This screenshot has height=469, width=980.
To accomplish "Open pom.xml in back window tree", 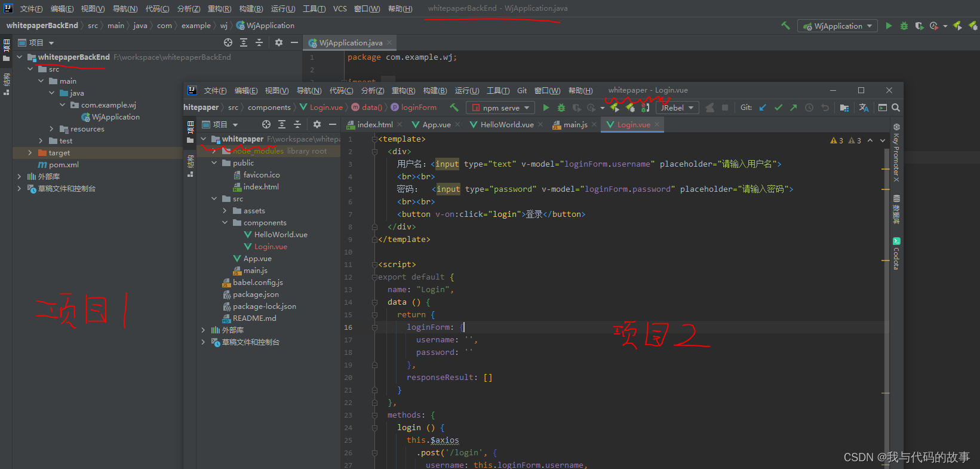I will pyautogui.click(x=63, y=165).
